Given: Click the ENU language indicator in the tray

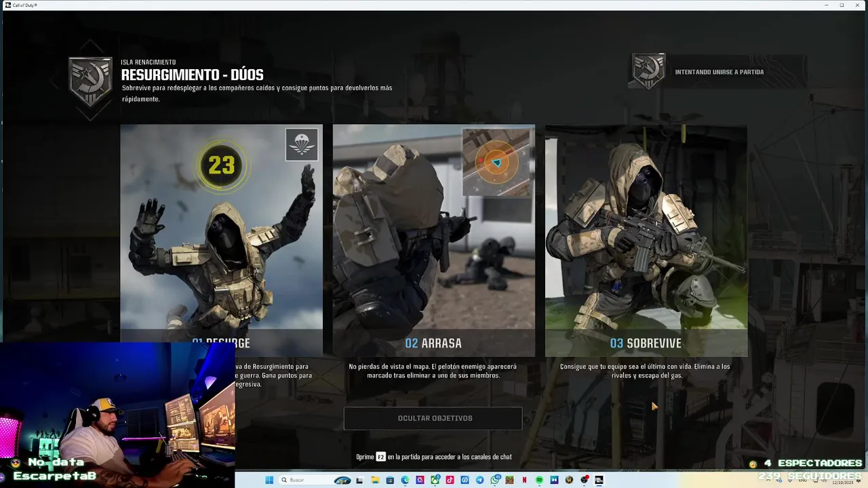Looking at the screenshot, I should [803, 481].
